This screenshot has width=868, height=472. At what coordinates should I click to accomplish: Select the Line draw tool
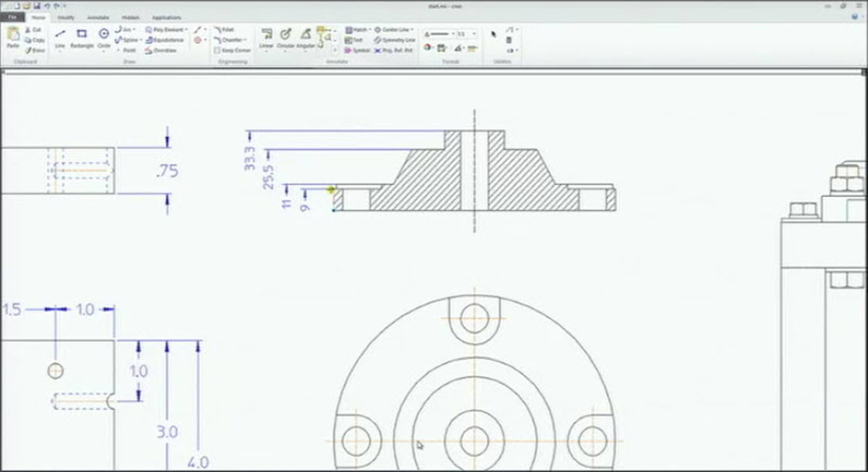tap(60, 38)
